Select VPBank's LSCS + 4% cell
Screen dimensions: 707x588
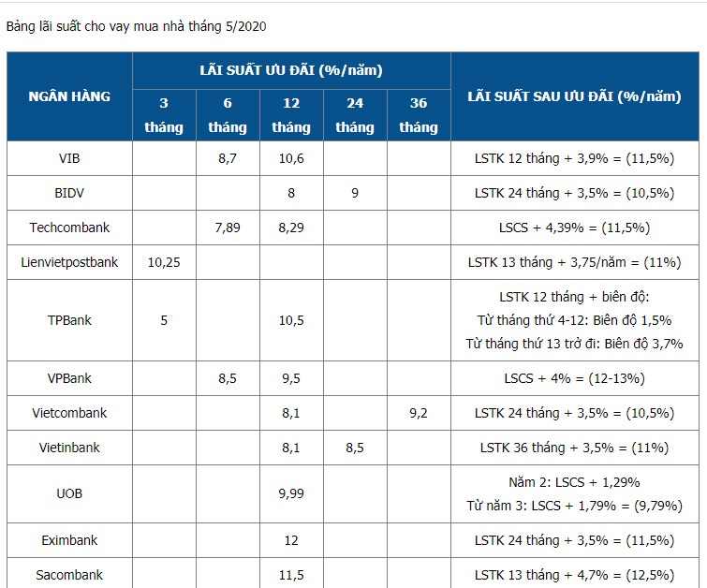(x=575, y=378)
